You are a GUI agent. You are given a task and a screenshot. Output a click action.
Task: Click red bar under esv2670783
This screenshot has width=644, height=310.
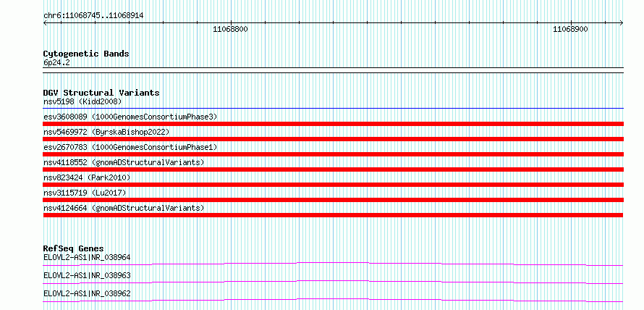point(333,154)
